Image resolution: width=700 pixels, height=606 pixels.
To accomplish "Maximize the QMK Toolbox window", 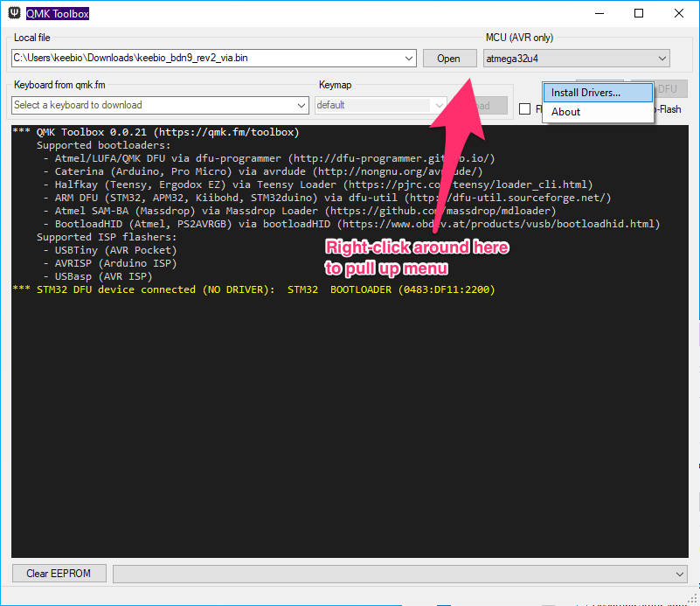I will [x=639, y=14].
